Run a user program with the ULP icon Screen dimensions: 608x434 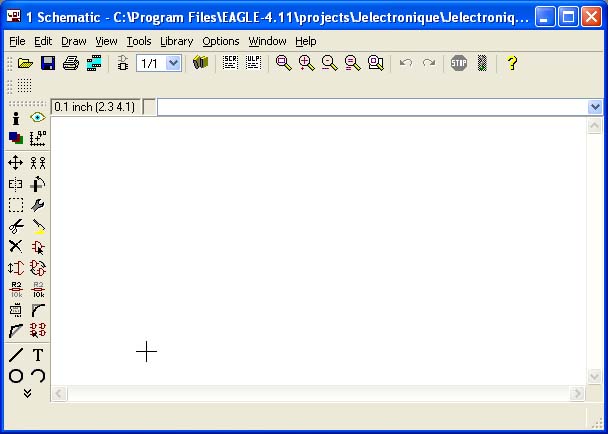254,63
